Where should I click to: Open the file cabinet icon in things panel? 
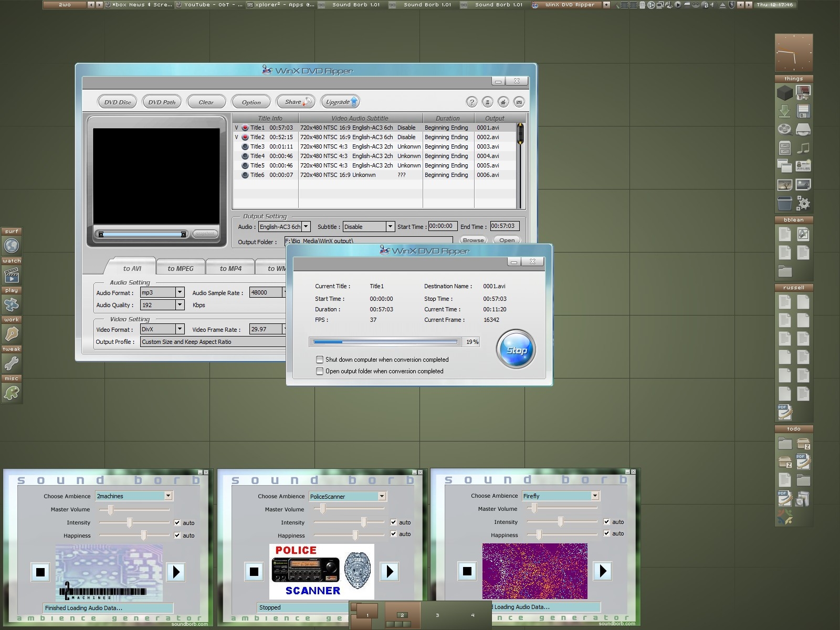coord(785,148)
